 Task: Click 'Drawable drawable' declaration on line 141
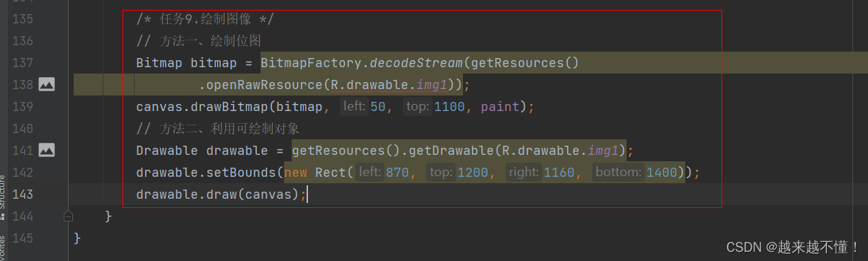(202, 151)
